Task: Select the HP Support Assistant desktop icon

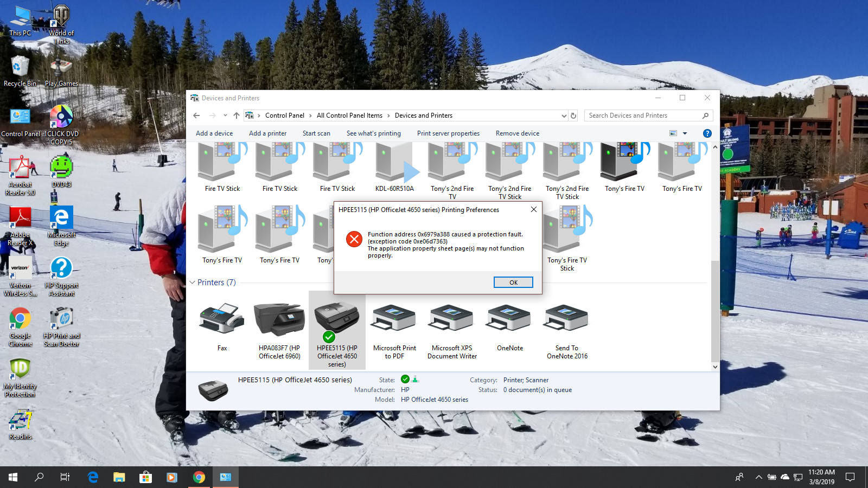Action: pyautogui.click(x=61, y=277)
